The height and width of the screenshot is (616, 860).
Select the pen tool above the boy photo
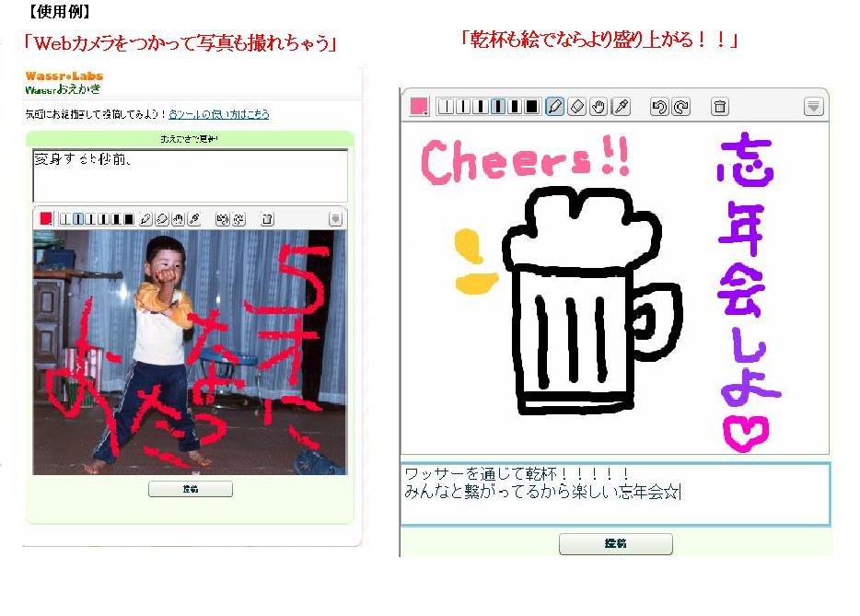[x=145, y=219]
